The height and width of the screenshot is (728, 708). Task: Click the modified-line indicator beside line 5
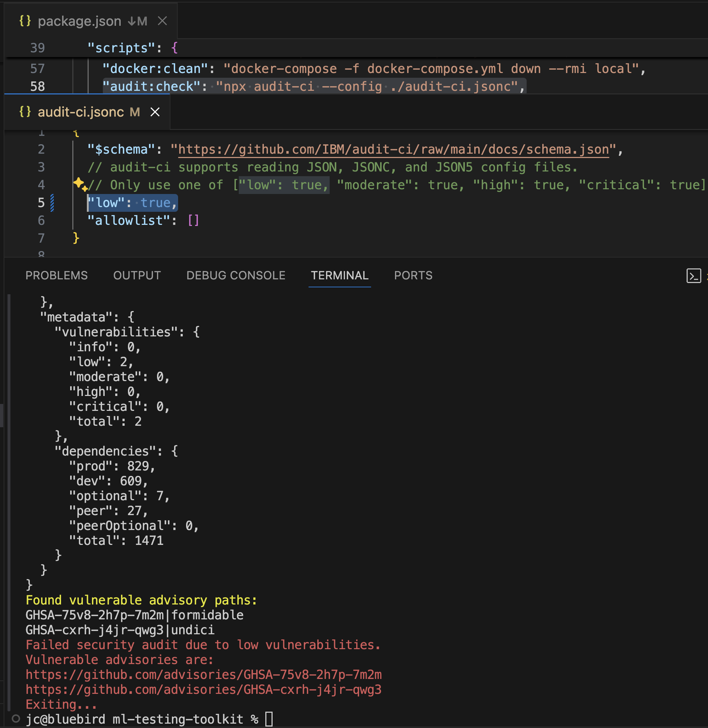point(52,203)
